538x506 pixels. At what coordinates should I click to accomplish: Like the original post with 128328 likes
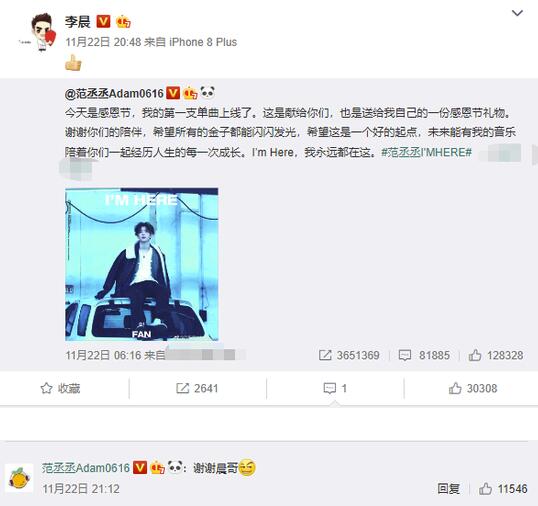(496, 355)
